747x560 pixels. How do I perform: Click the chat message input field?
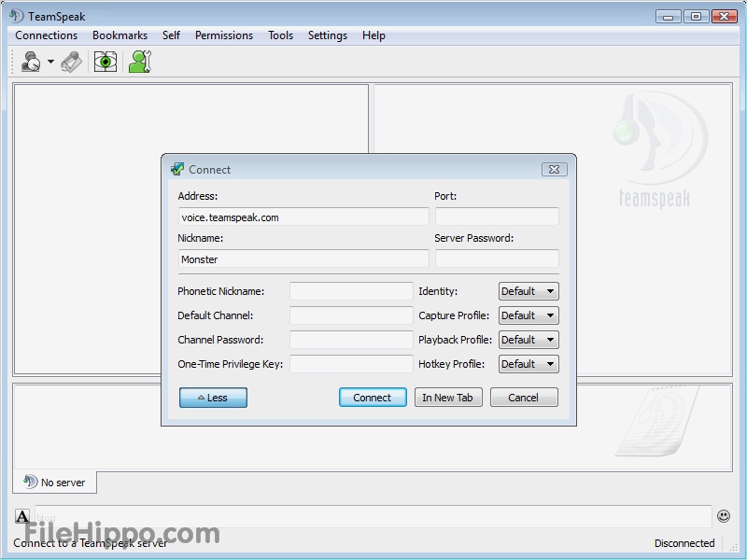pyautogui.click(x=373, y=516)
